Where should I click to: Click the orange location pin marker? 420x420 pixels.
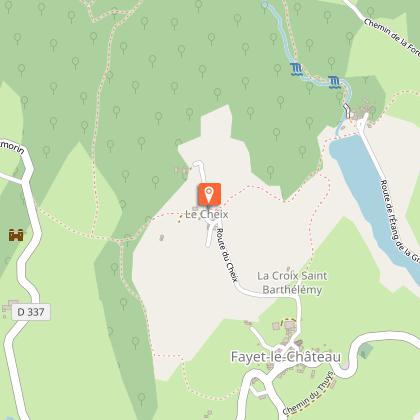coord(209,194)
